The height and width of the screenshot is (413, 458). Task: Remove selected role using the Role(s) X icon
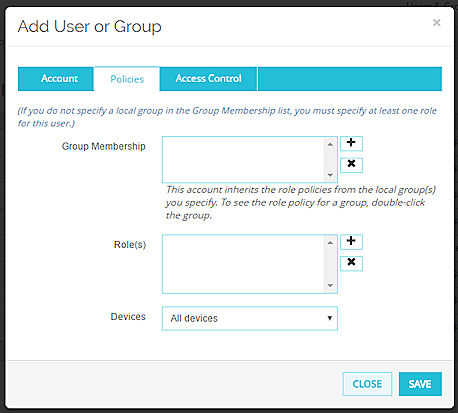tap(351, 263)
